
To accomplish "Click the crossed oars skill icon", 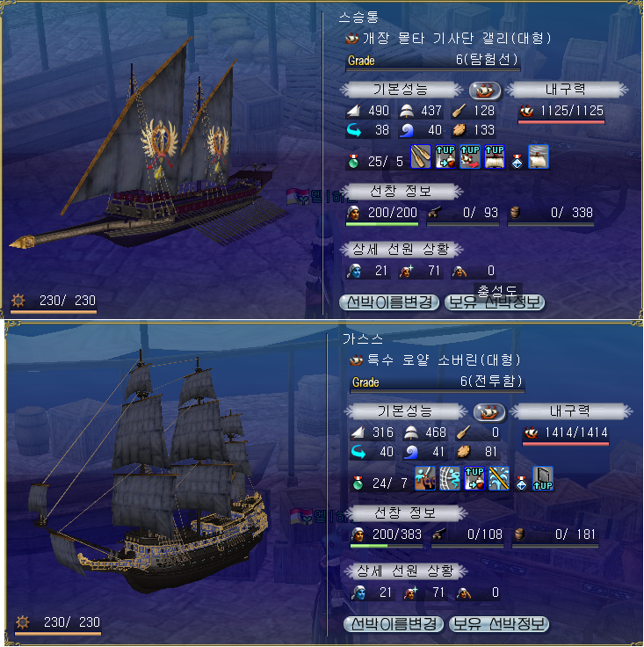I will click(421, 156).
